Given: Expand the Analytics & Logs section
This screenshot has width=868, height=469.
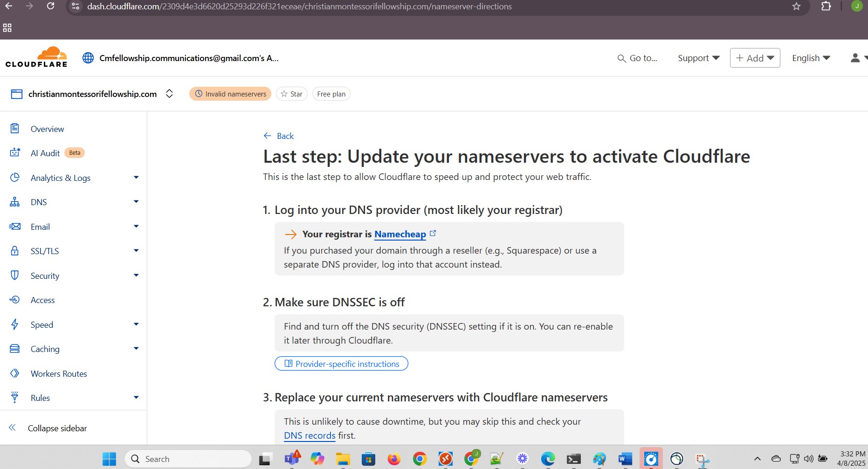Looking at the screenshot, I should tap(136, 178).
